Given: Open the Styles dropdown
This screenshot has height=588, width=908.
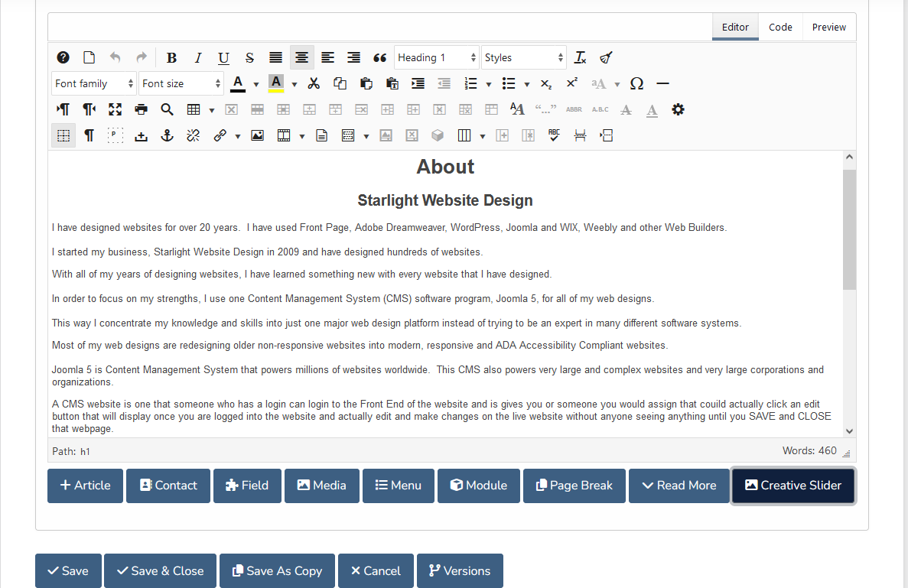Looking at the screenshot, I should pos(523,57).
